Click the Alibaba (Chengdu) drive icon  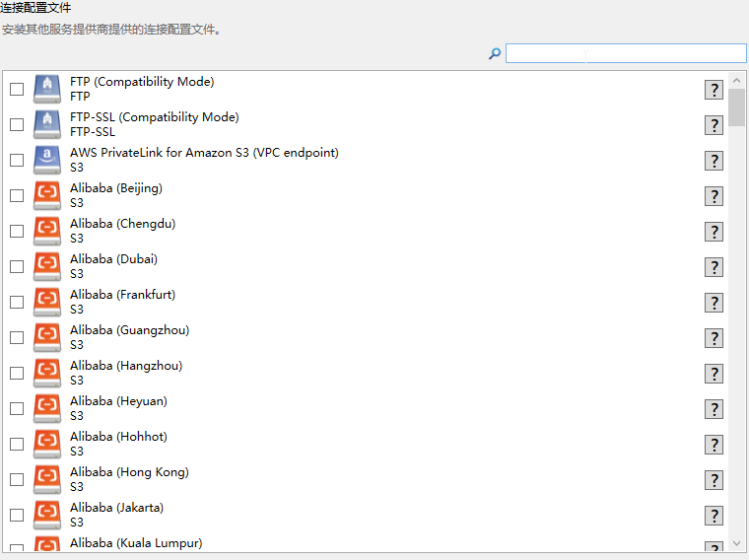(47, 231)
